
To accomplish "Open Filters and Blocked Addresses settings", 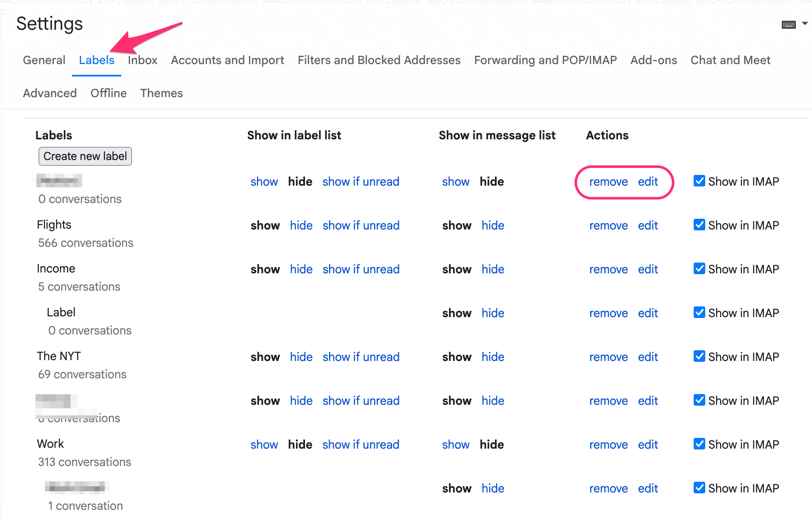I will coord(379,60).
